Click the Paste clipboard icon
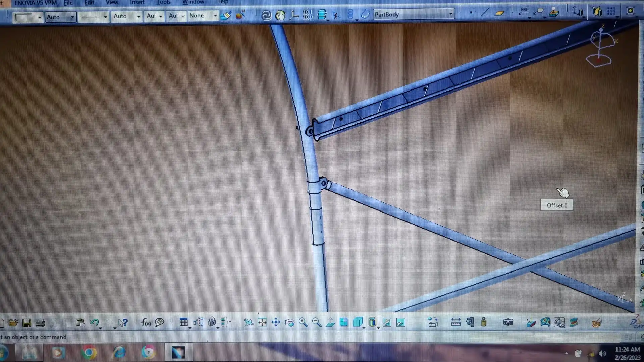This screenshot has height=362, width=644. point(80,323)
